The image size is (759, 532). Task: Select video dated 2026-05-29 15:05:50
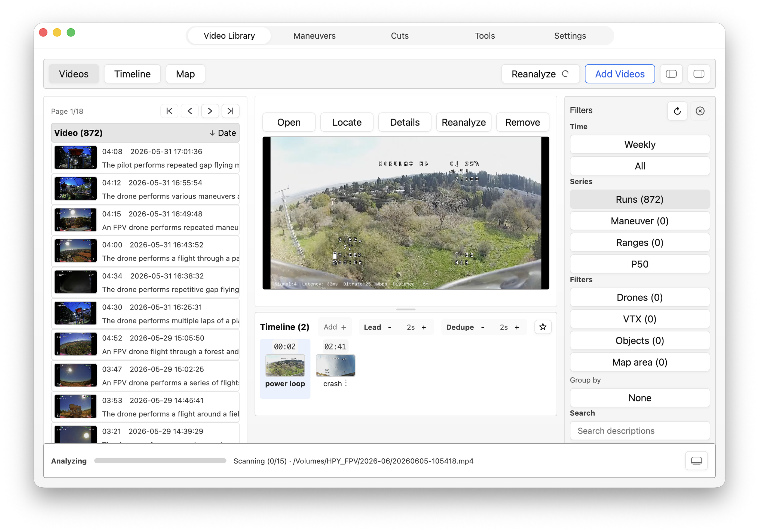[145, 344]
